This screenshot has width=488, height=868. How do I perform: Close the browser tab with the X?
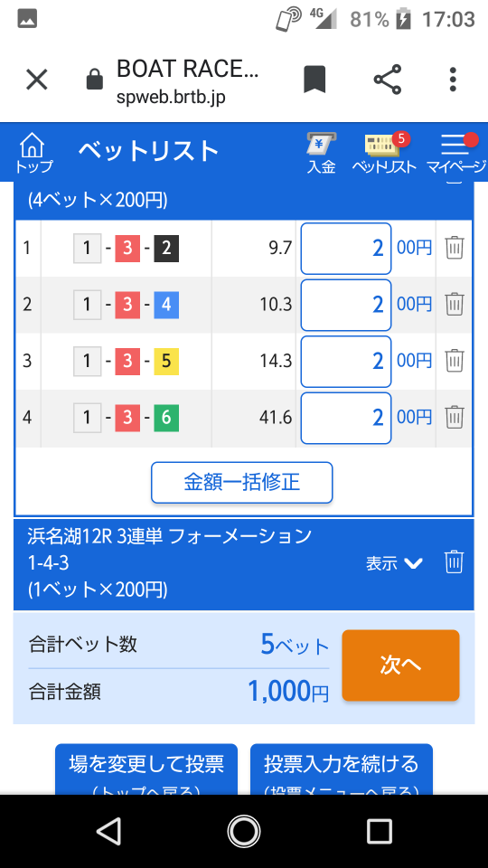38,80
